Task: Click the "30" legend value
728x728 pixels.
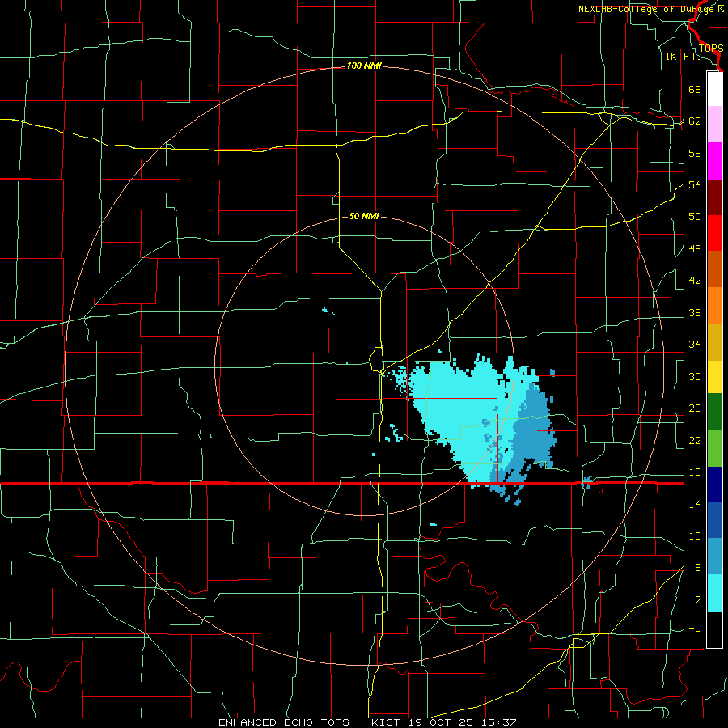Action: pyautogui.click(x=695, y=376)
